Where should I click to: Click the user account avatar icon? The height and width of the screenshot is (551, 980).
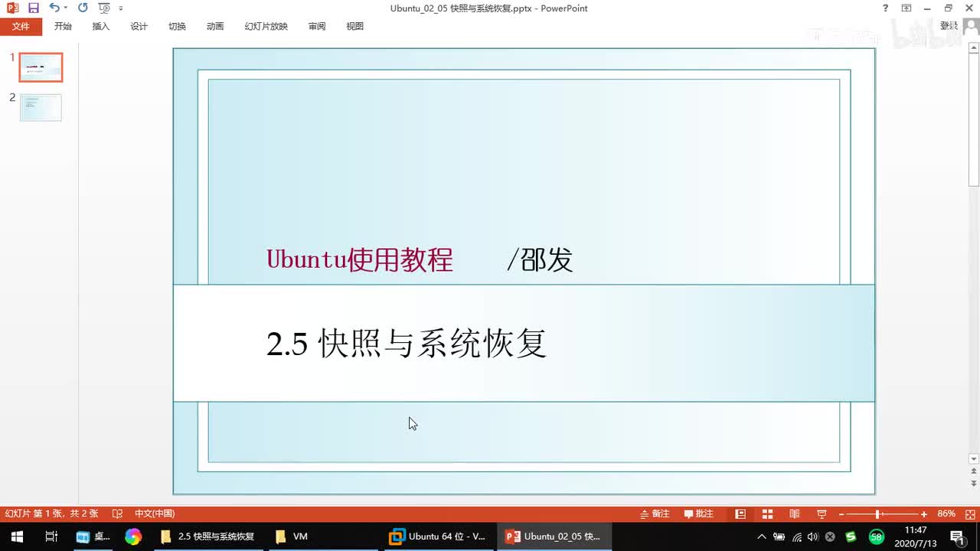[970, 26]
